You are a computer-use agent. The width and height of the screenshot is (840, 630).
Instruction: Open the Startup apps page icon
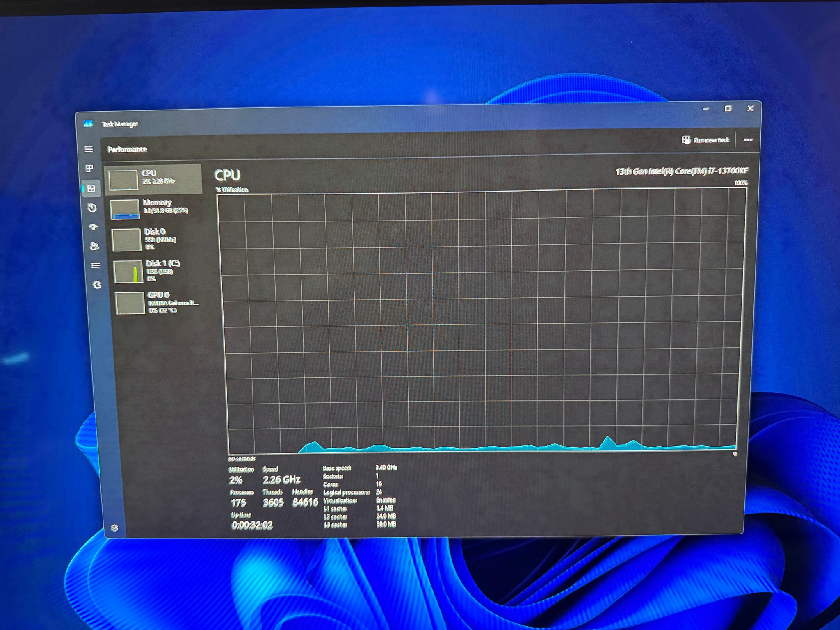[x=94, y=227]
